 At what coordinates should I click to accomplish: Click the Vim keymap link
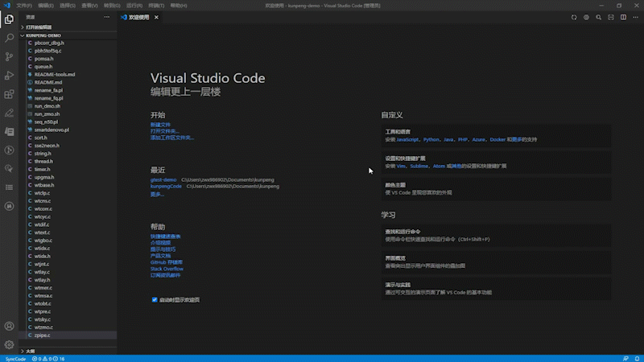coord(401,167)
